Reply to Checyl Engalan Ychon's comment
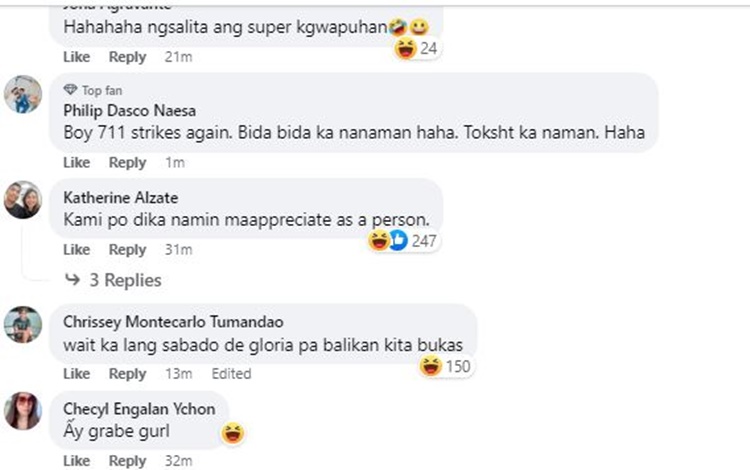This screenshot has height=470, width=750. [127, 461]
